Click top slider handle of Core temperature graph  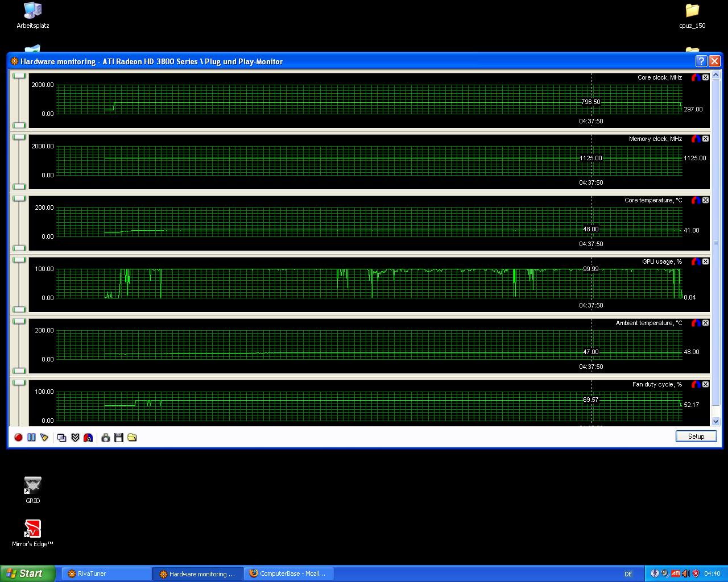(19, 198)
